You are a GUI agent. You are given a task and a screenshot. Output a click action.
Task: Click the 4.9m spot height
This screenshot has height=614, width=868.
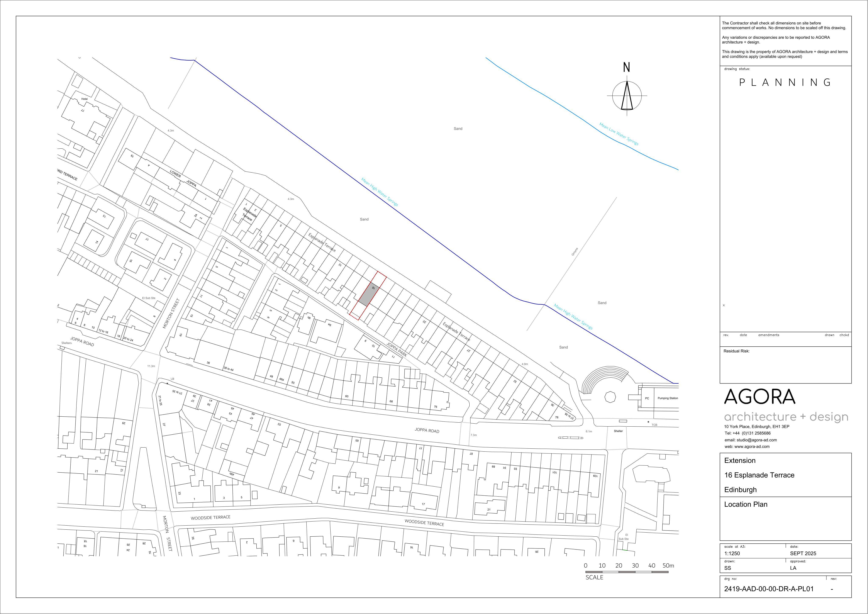(525, 364)
